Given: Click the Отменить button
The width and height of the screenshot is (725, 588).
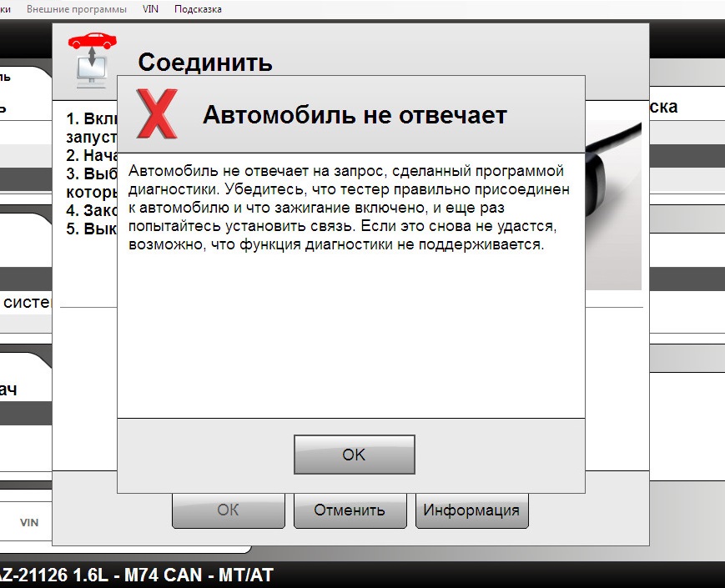Looking at the screenshot, I should coord(350,510).
